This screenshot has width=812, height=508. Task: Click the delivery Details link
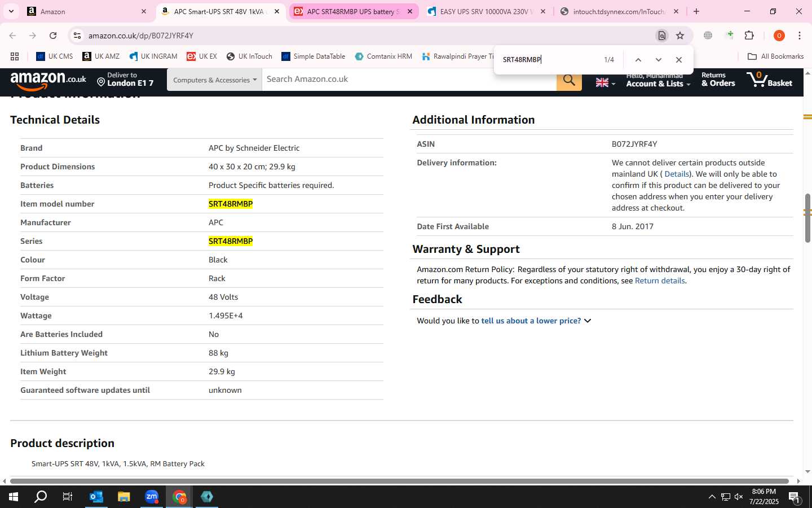[676, 174]
